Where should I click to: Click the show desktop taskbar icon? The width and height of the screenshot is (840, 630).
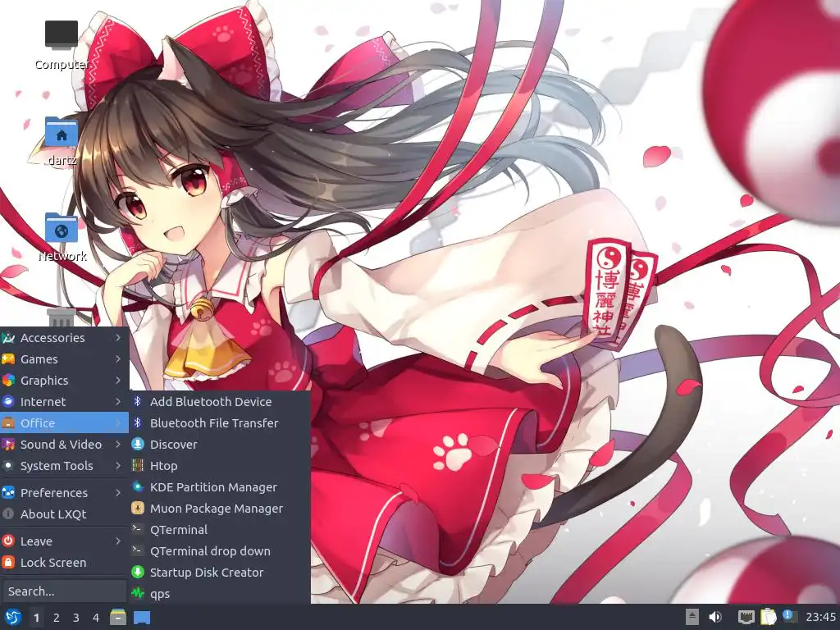pyautogui.click(x=142, y=618)
